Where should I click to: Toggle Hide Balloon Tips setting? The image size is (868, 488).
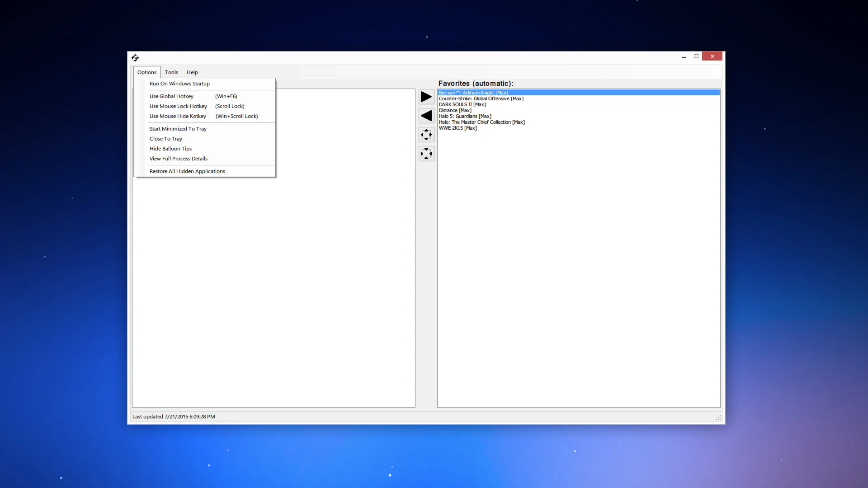[170, 149]
